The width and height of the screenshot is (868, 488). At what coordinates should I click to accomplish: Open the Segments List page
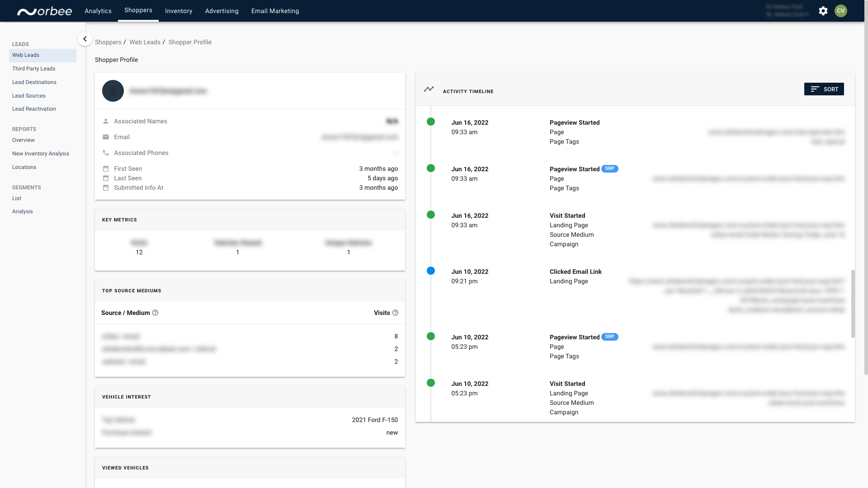(17, 198)
